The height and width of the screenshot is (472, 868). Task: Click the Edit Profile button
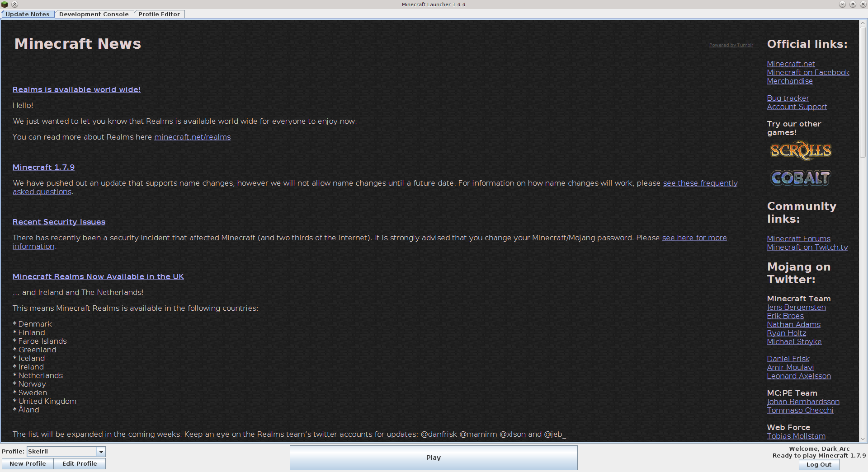pyautogui.click(x=80, y=464)
